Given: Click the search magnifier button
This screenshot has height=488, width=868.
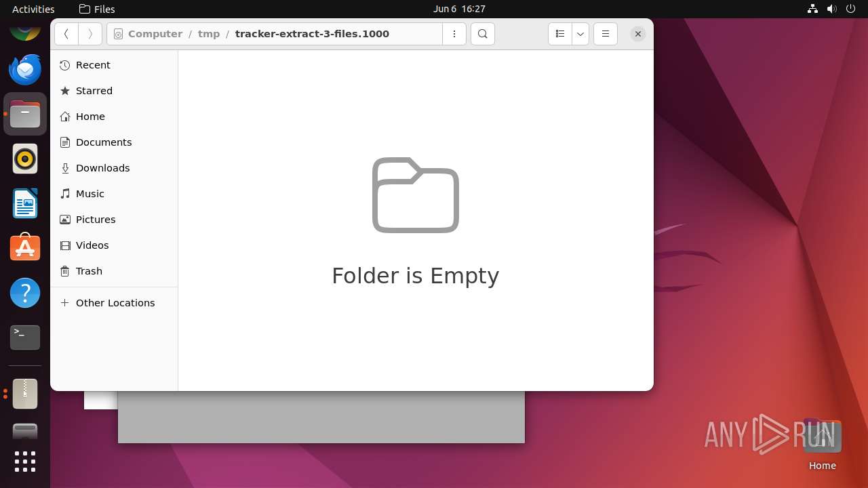Looking at the screenshot, I should [483, 34].
